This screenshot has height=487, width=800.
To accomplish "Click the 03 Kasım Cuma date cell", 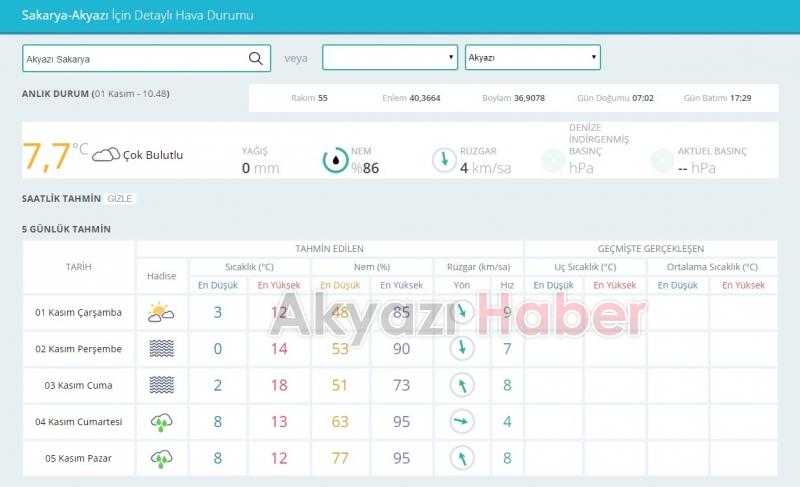I will click(79, 385).
